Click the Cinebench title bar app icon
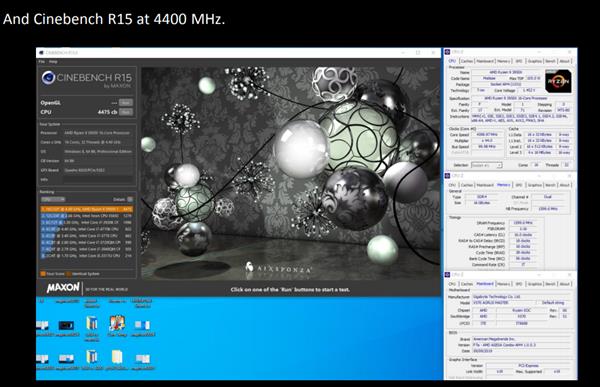The image size is (600, 387). [41, 52]
